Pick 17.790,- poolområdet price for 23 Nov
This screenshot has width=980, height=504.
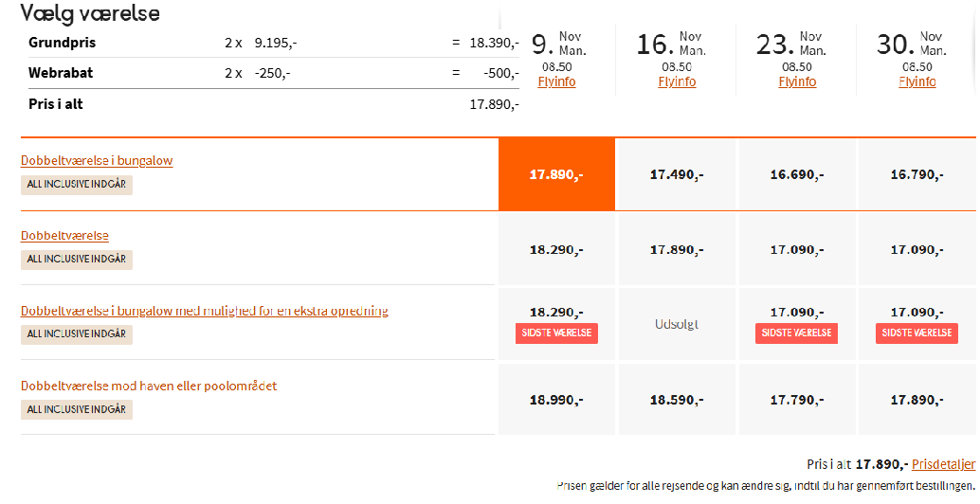click(797, 400)
